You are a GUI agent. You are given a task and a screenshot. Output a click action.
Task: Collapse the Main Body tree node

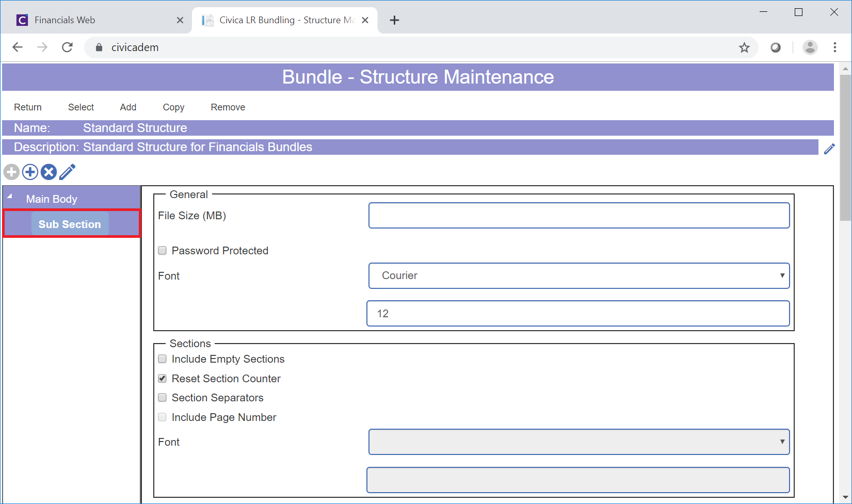pyautogui.click(x=10, y=197)
